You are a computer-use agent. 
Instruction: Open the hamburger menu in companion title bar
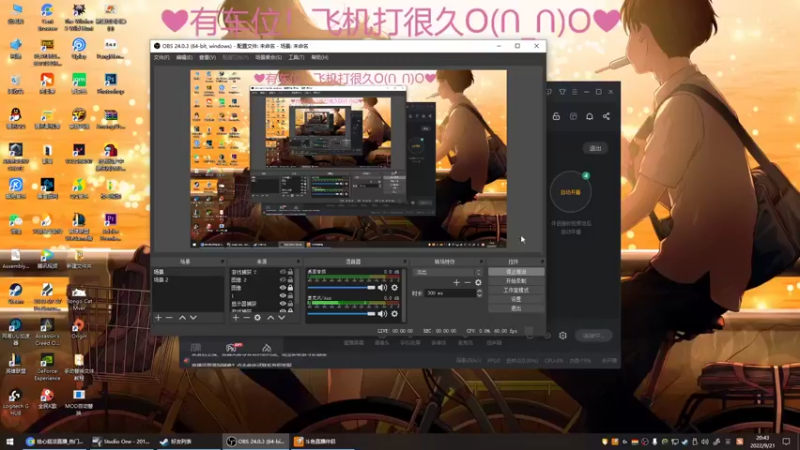point(574,92)
